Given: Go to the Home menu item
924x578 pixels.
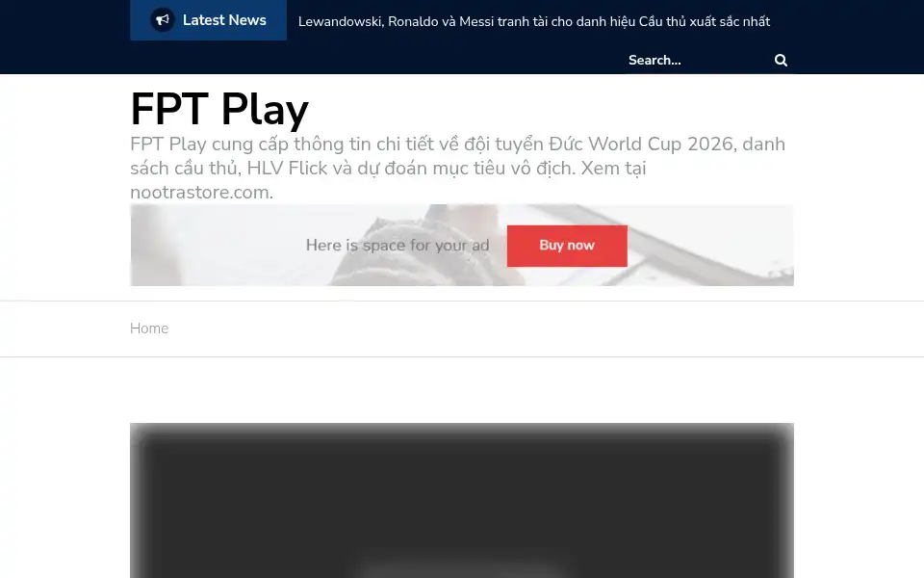Looking at the screenshot, I should click(x=149, y=328).
